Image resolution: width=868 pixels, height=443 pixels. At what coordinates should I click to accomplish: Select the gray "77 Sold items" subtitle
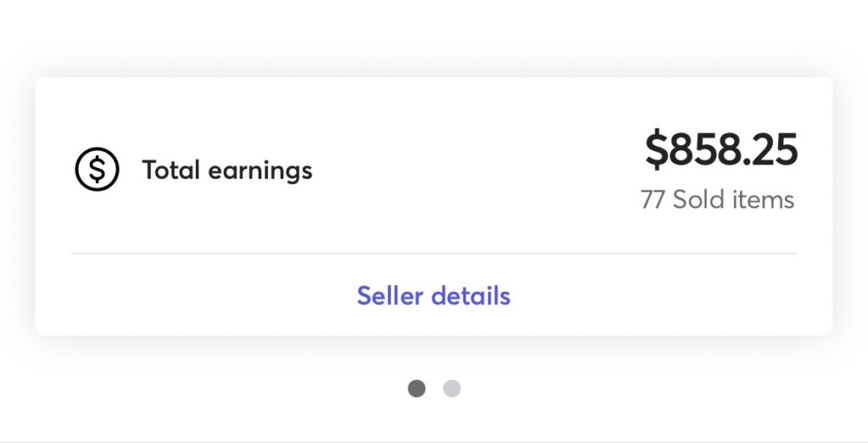[x=717, y=200]
